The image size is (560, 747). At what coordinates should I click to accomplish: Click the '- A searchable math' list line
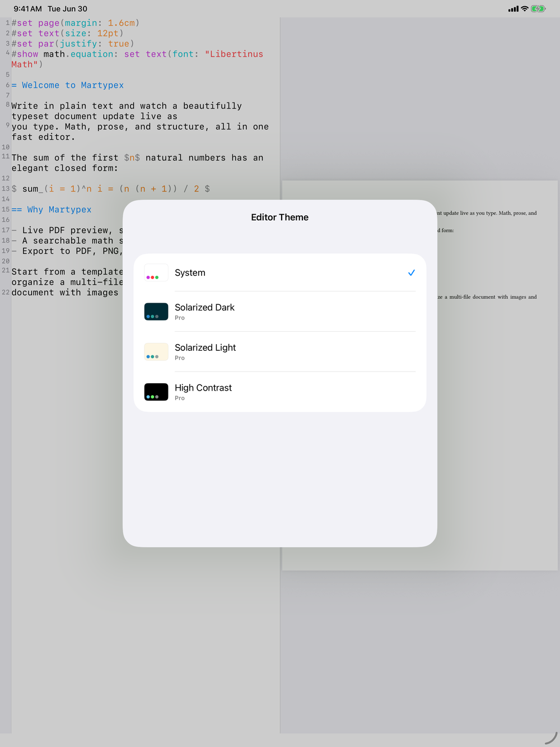[67, 241]
